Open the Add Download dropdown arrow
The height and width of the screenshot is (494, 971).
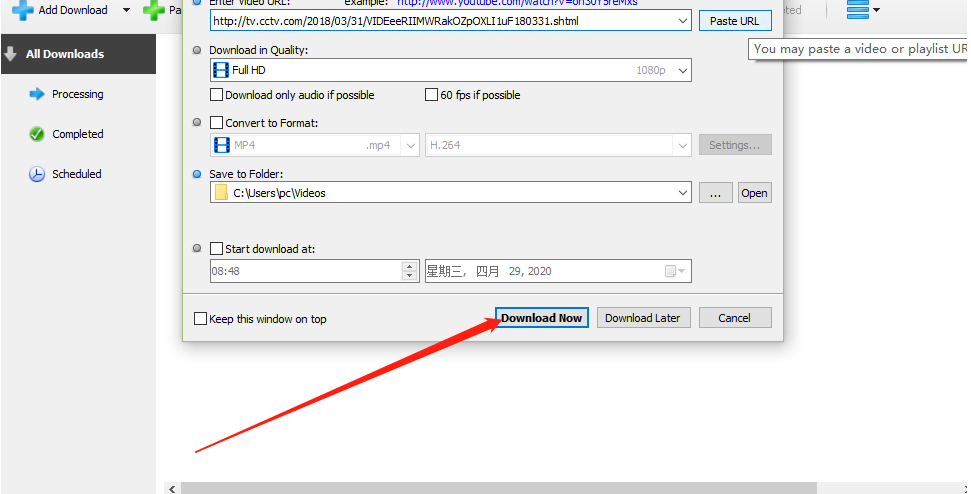[x=126, y=11]
